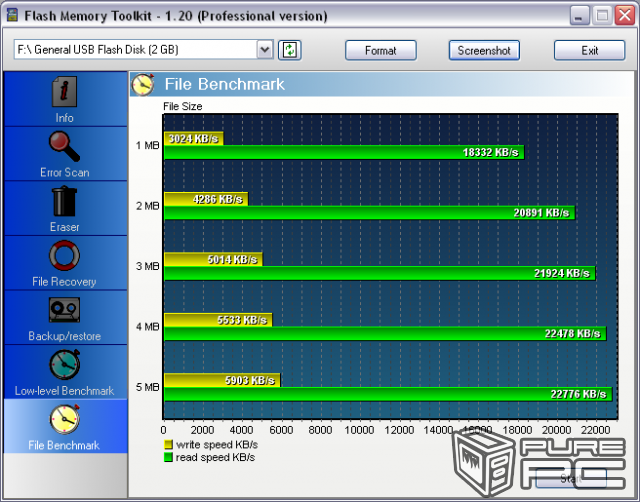Click the '3 MB' file size label
640x502 pixels.
(x=147, y=266)
